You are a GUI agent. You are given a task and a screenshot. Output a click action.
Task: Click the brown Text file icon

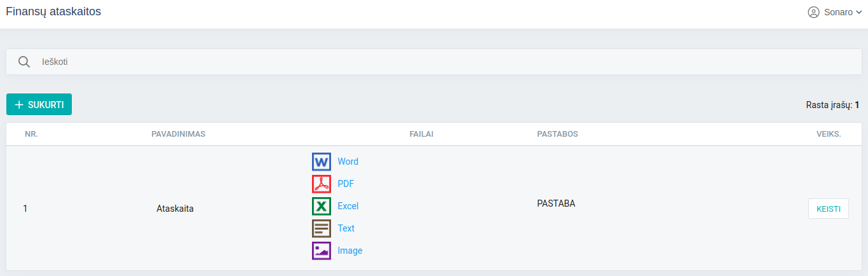[322, 228]
